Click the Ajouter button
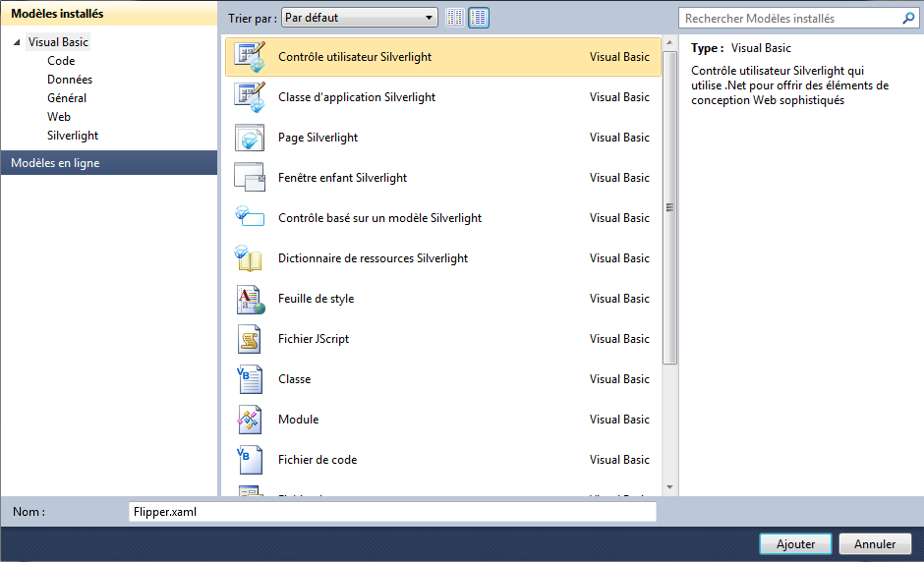This screenshot has width=924, height=562. (795, 543)
